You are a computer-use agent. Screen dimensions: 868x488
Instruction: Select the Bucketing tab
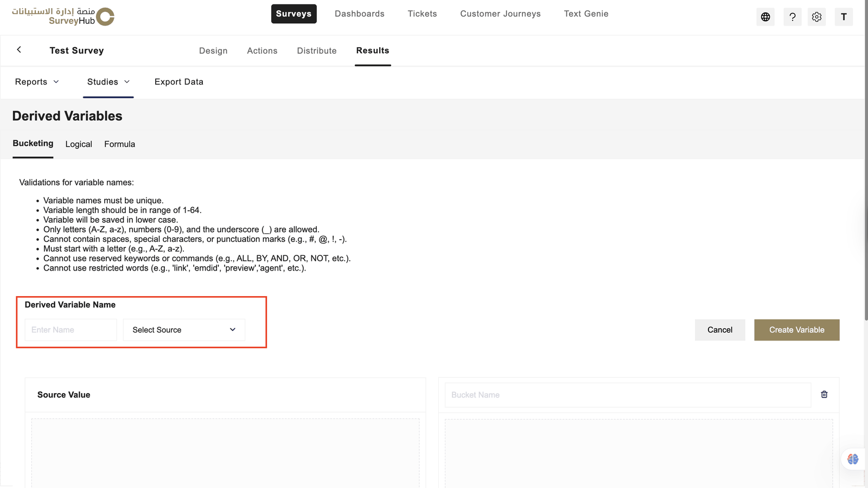[x=33, y=143]
